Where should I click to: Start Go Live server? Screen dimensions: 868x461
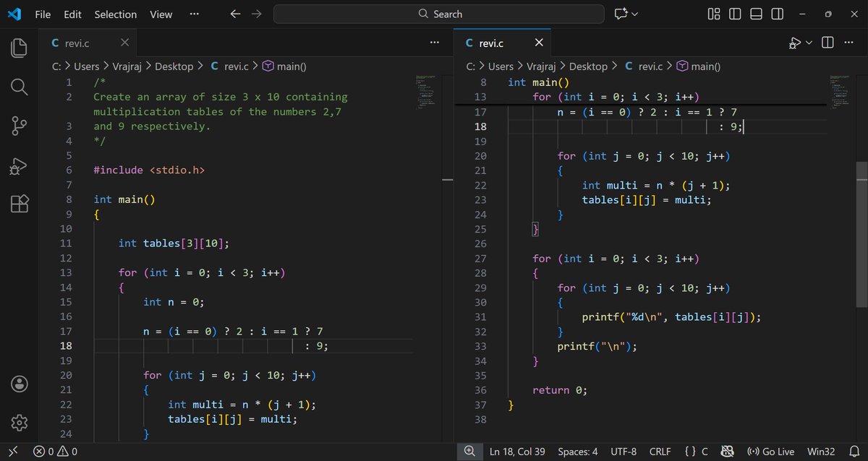pos(770,452)
